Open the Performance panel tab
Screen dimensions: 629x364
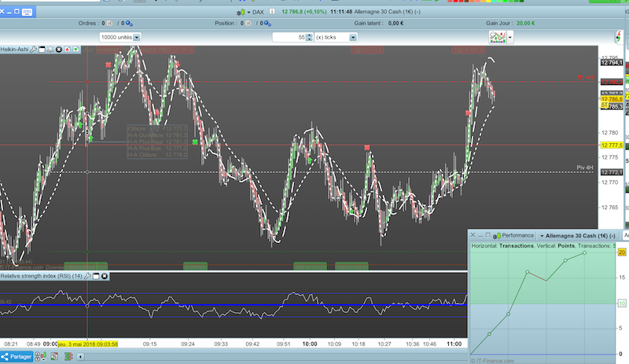click(516, 235)
